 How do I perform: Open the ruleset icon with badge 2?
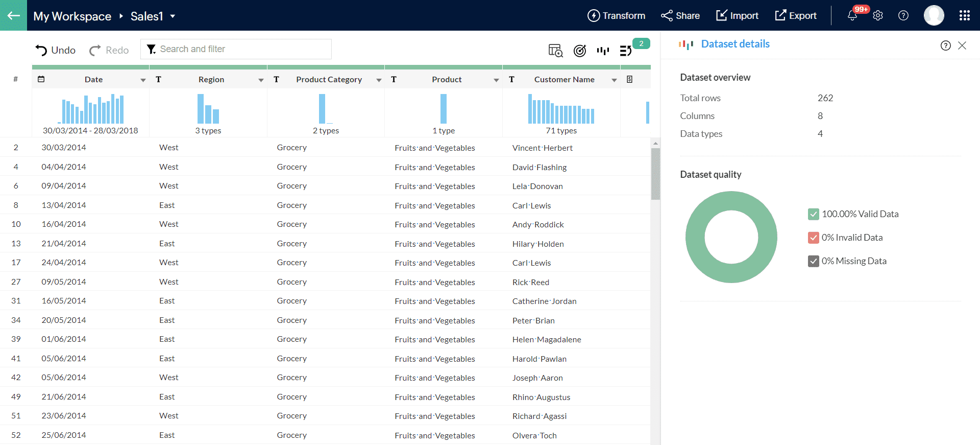626,51
